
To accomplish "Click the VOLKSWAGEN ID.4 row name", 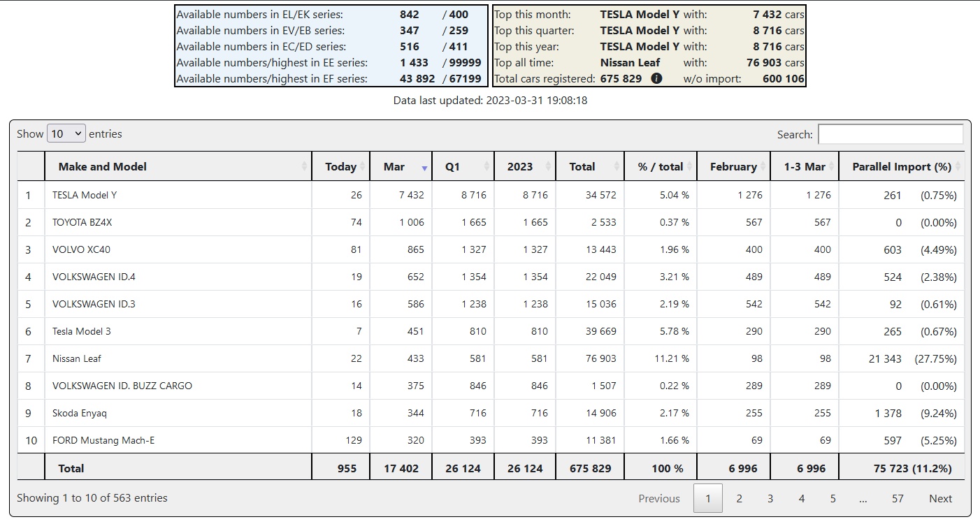I will pos(94,277).
